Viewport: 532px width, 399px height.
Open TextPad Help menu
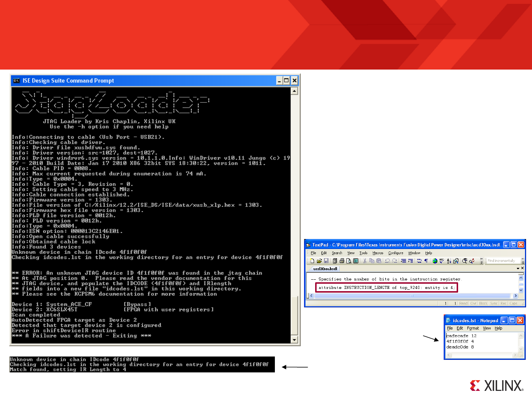(429, 253)
